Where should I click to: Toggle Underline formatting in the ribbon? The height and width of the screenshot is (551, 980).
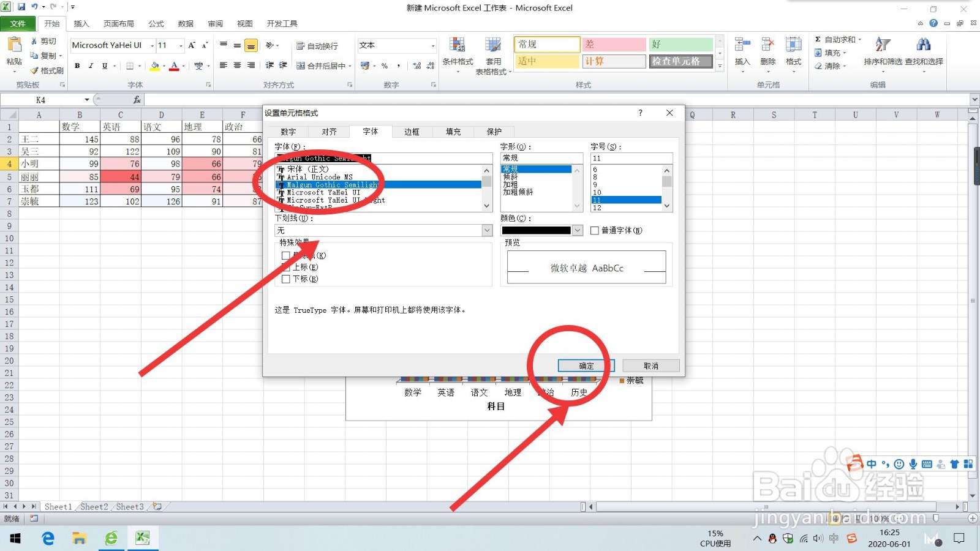pos(105,66)
